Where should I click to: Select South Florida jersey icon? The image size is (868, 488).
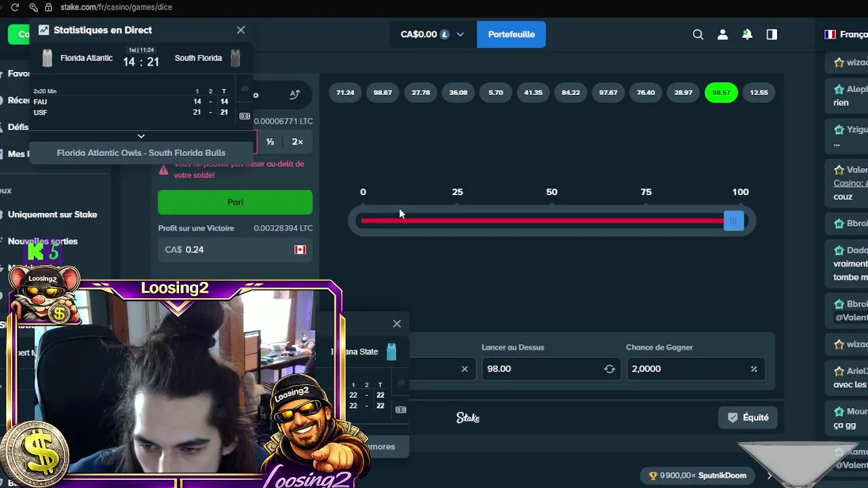tap(235, 58)
